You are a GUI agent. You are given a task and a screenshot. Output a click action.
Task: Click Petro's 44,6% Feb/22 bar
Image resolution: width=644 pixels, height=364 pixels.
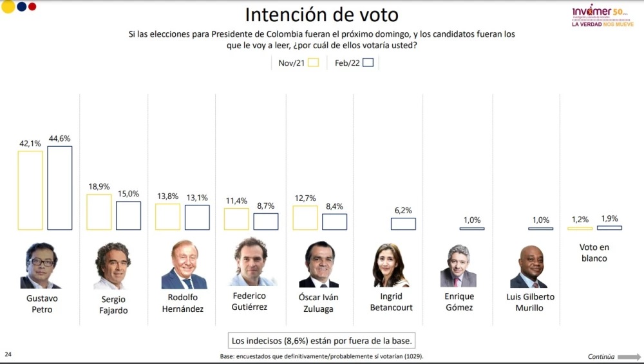[60, 188]
